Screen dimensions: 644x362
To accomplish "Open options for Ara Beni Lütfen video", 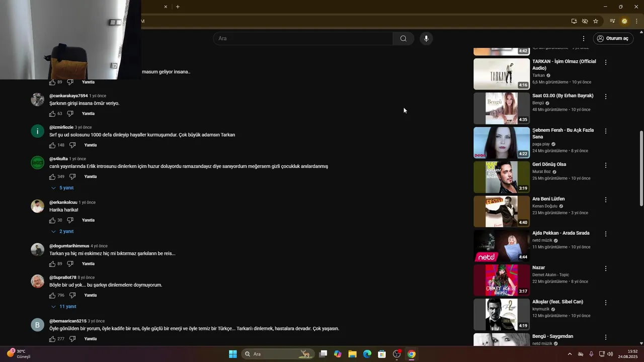I will (606, 200).
